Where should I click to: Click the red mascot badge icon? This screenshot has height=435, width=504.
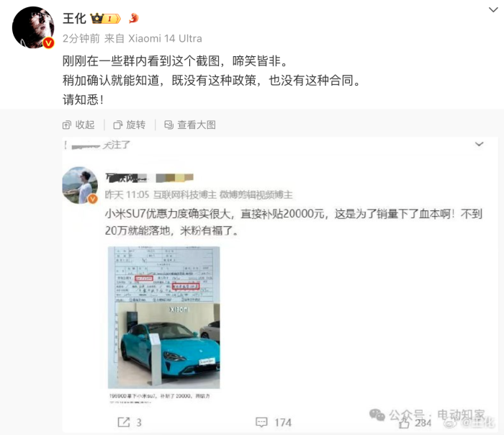(133, 18)
